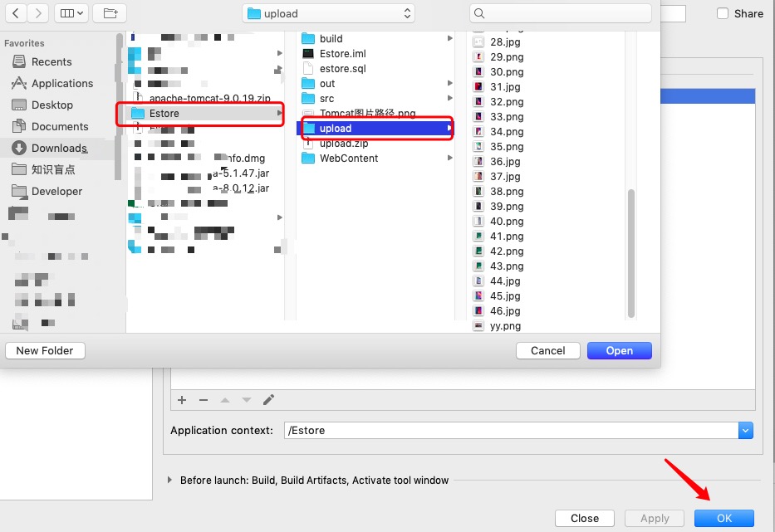
Task: Select Desktop in Favorites sidebar
Action: tap(52, 105)
